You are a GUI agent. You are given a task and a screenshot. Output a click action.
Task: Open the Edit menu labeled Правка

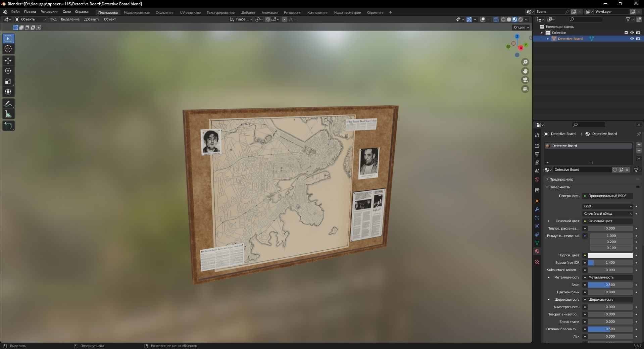coord(30,12)
